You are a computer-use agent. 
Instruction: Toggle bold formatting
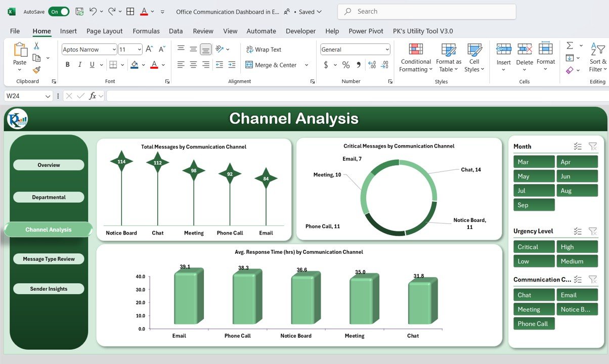coord(67,65)
